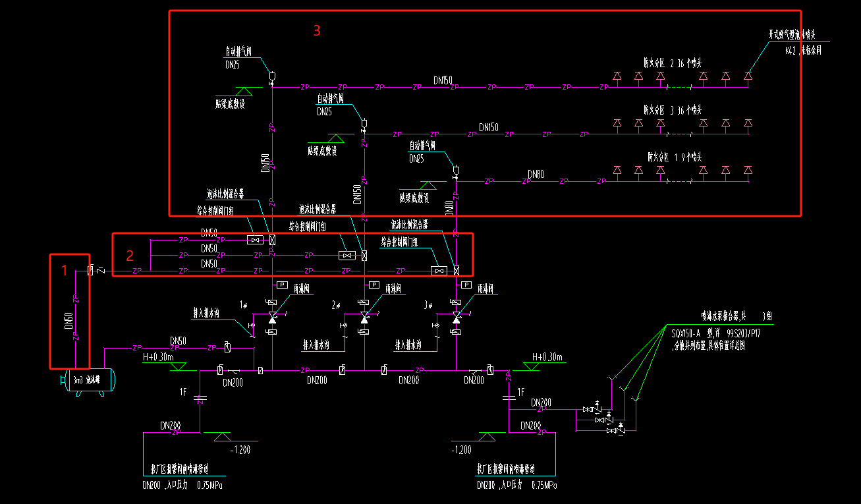Select foam proportioner symbol above 1# valve
Viewport: 861px width, 504px height.
(271, 240)
